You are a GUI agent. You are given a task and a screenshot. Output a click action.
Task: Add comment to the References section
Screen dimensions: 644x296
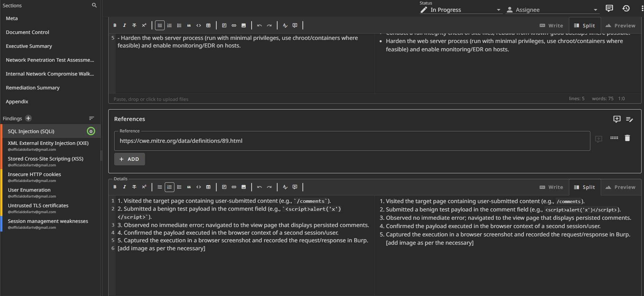tap(617, 119)
